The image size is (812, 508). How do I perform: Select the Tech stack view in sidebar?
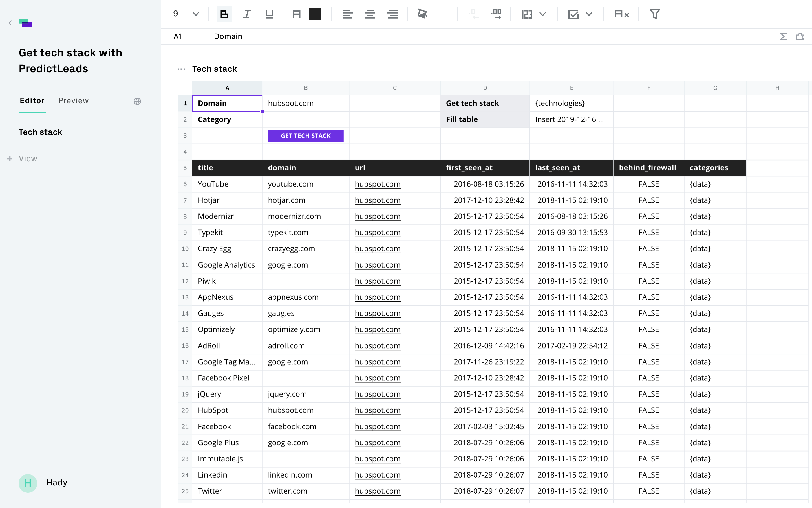pos(40,132)
